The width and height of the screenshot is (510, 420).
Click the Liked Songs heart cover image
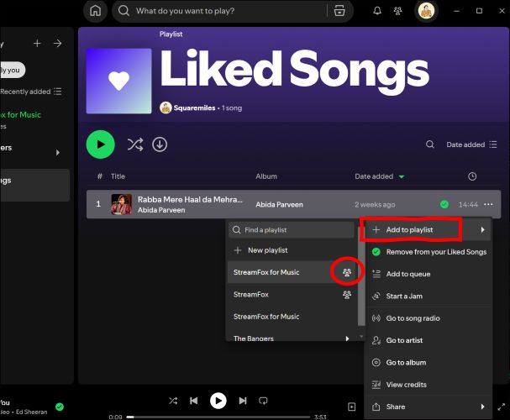[118, 81]
